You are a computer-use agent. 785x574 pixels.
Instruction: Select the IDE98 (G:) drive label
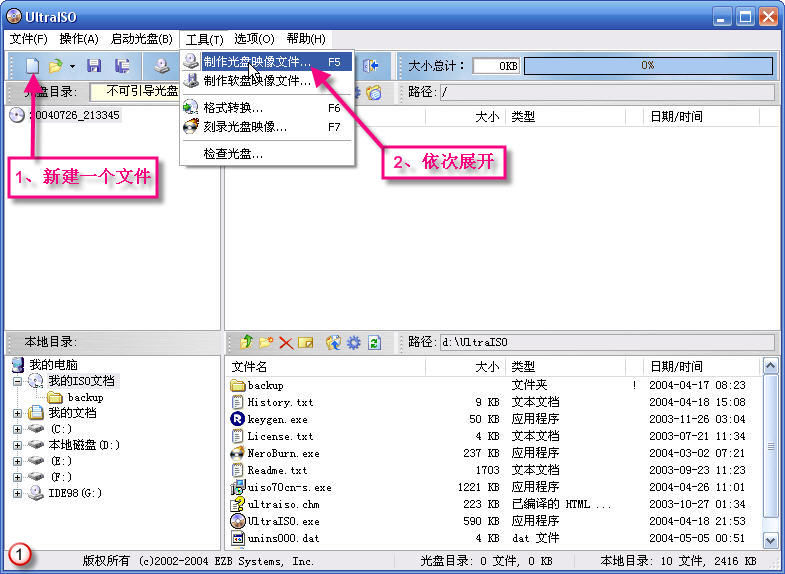tap(75, 493)
